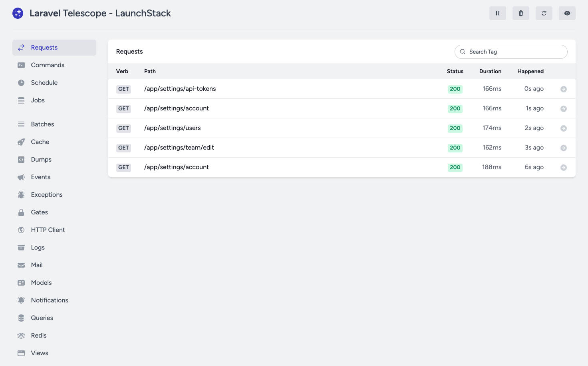Open details arrow for /app/settings/team/edit request
This screenshot has height=366, width=588.
[563, 148]
